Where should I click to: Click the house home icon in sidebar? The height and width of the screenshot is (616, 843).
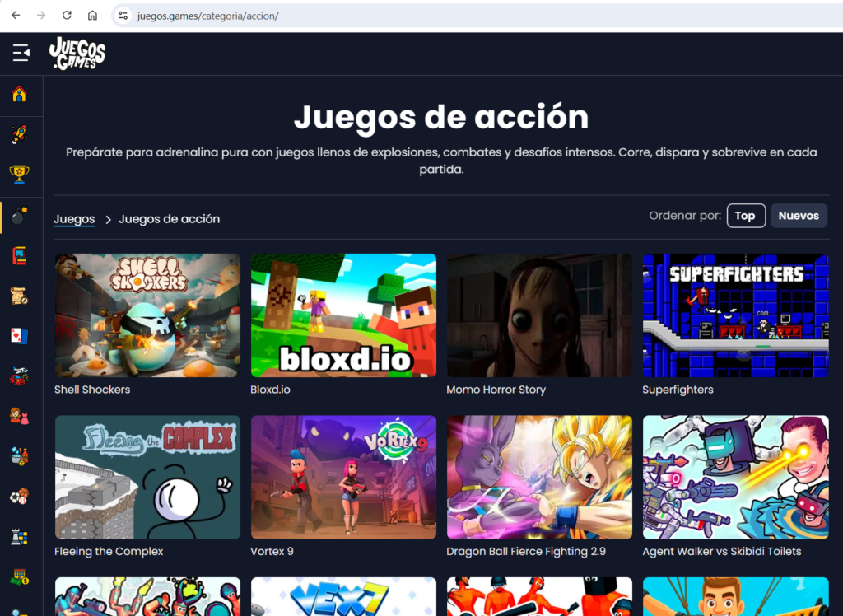19,94
